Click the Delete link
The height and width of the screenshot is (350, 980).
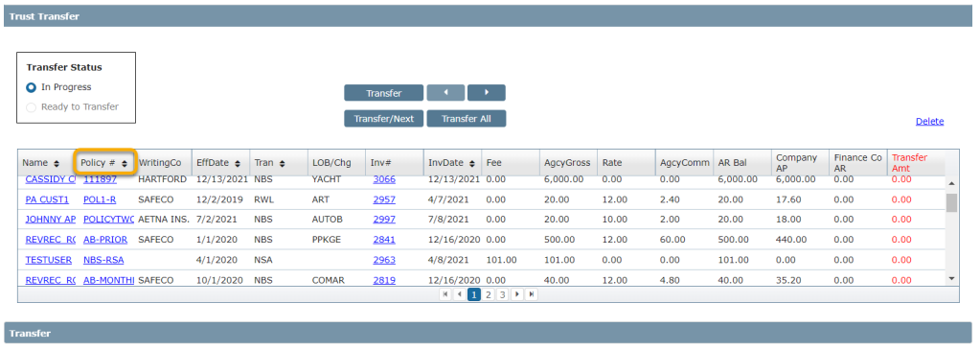coord(929,122)
